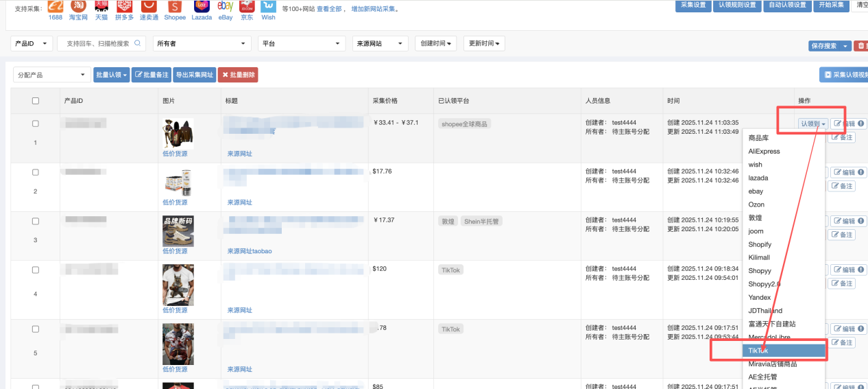Select AliExpress in the claim menu

point(764,151)
